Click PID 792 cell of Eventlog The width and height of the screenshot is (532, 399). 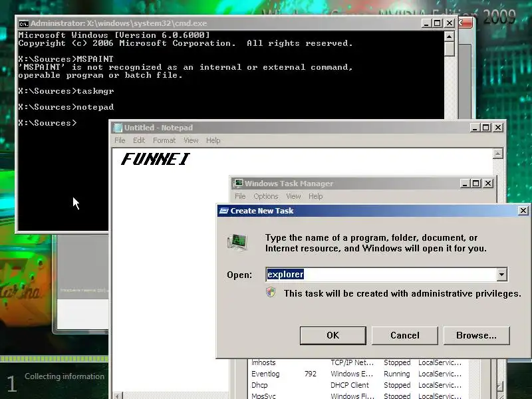pos(311,374)
